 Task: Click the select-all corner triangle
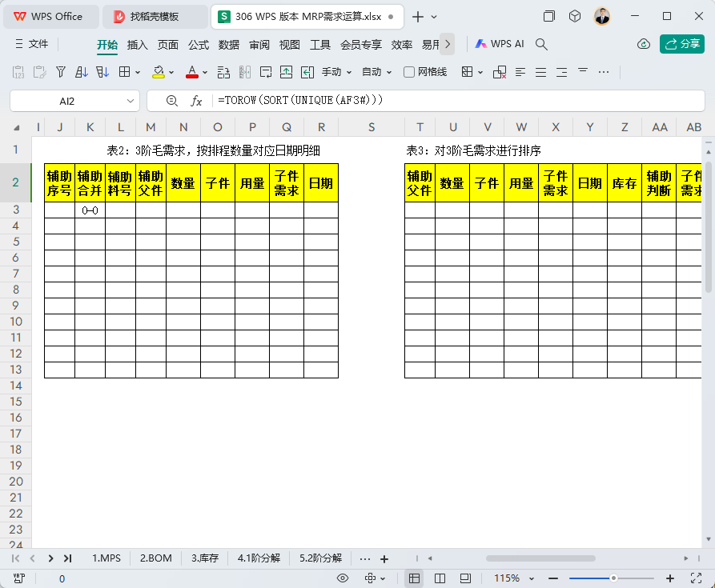coord(17,127)
